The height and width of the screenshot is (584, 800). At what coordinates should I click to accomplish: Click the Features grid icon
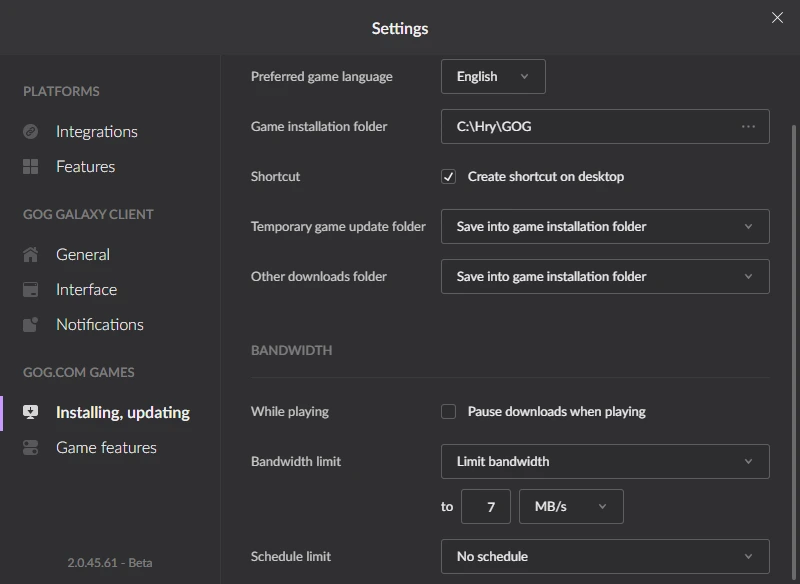coord(31,167)
